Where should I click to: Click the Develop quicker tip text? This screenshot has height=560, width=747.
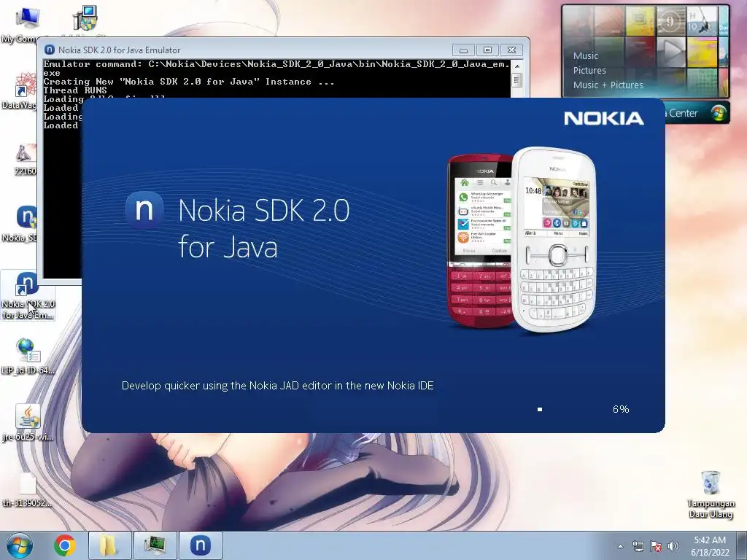277,386
